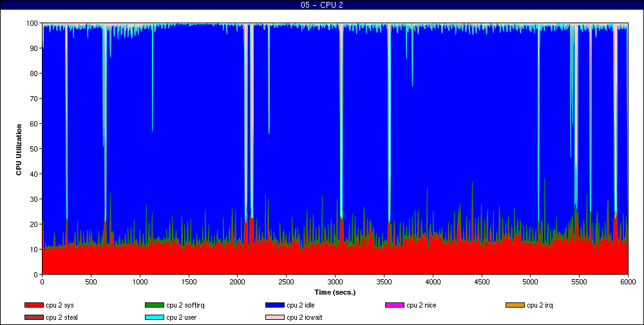
Task: Click the 30 label on utilization axis
Action: click(x=35, y=199)
